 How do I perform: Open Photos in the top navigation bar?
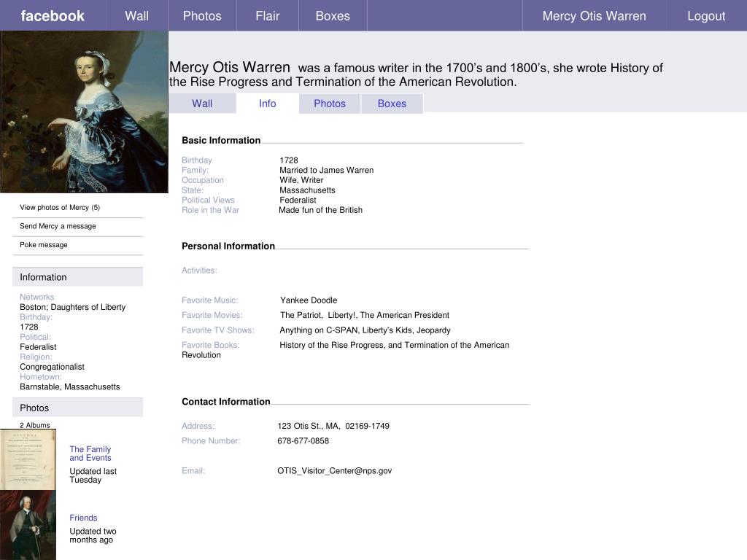point(202,16)
